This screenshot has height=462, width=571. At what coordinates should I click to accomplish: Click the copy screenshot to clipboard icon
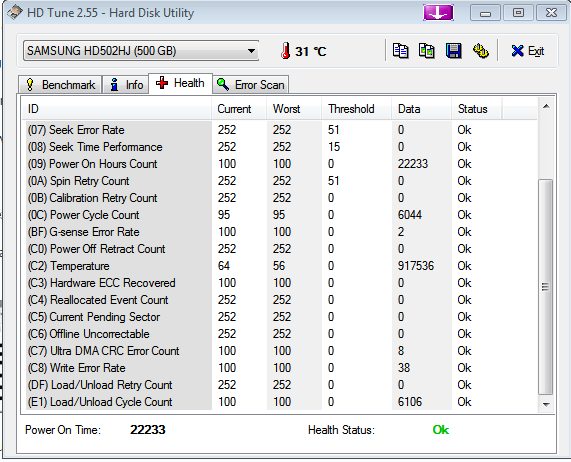(426, 51)
